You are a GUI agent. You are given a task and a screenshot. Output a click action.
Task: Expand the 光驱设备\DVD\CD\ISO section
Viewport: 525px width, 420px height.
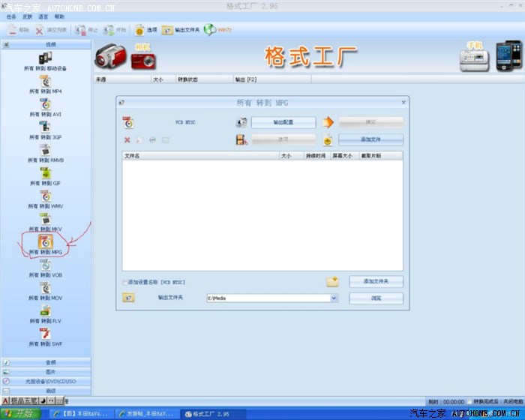(46, 381)
